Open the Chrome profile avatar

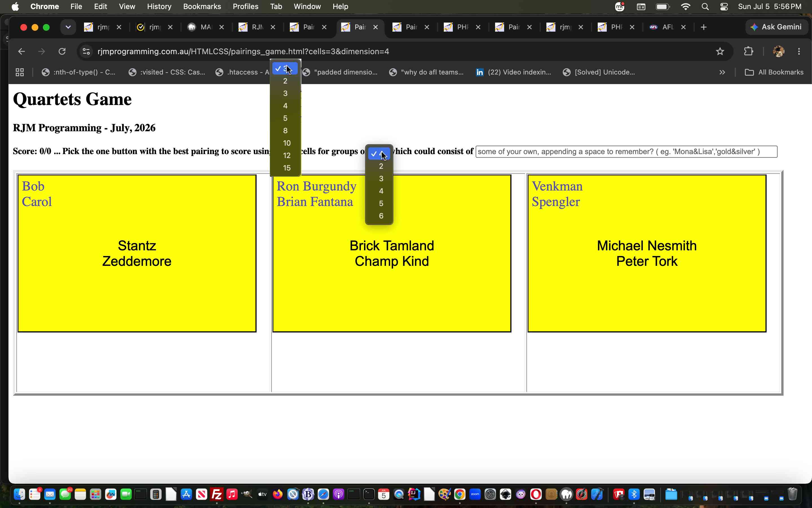778,51
